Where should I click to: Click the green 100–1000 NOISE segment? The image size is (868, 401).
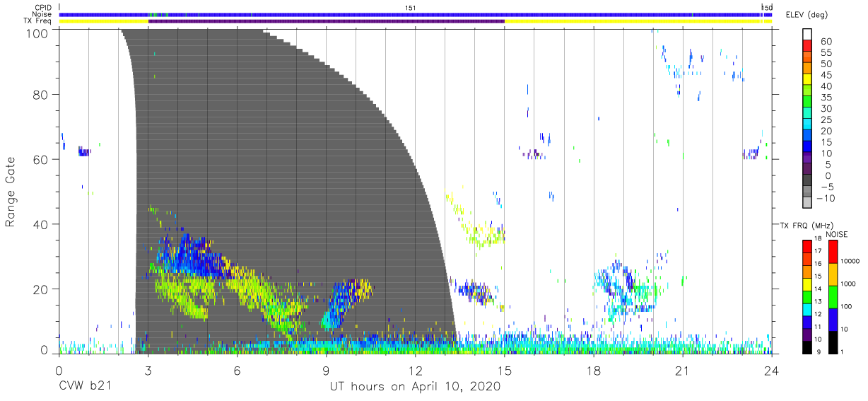pyautogui.click(x=833, y=296)
